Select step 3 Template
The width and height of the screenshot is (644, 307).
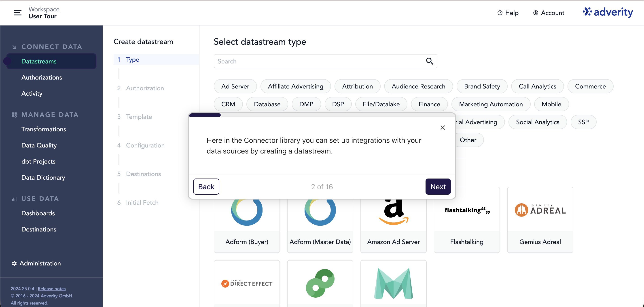tap(134, 117)
